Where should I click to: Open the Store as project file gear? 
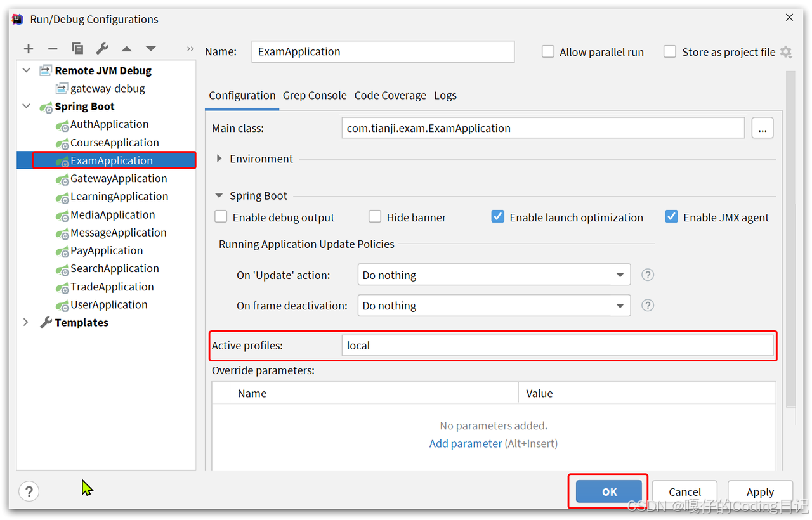coord(786,52)
